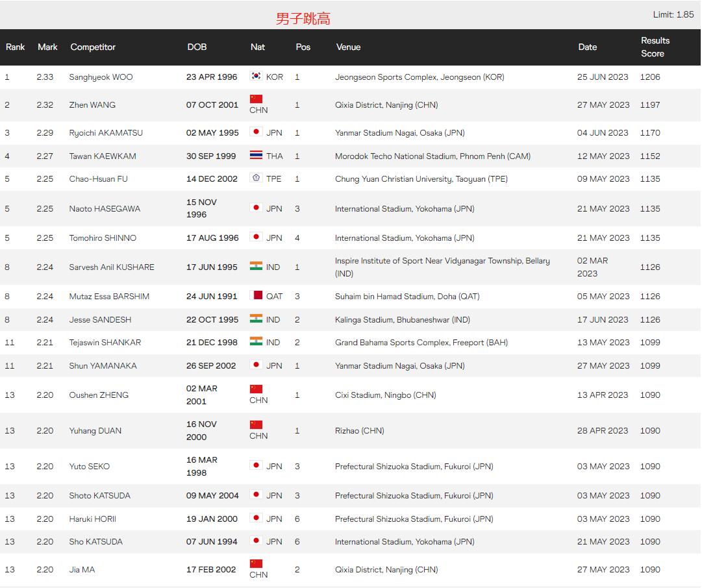Click Suhaim bin Hamad Stadium venue
This screenshot has height=588, width=702.
407,296
